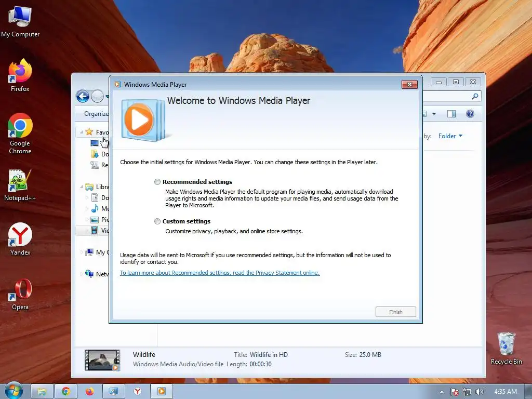Click the Windows Media Player logo
The width and height of the screenshot is (532, 399).
[x=143, y=119]
